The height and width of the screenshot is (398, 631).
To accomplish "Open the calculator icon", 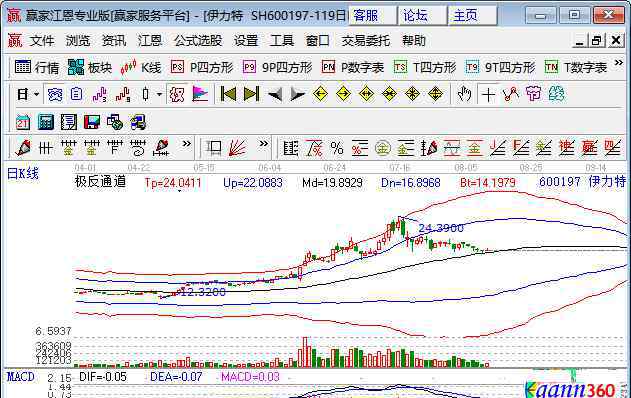I will click(x=45, y=122).
